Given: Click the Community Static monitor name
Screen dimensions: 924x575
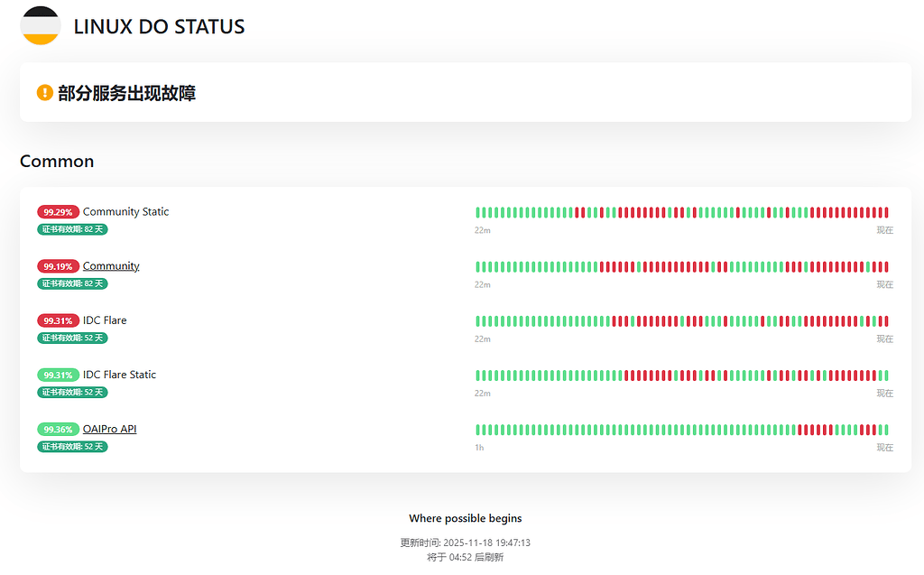Looking at the screenshot, I should pyautogui.click(x=125, y=212).
